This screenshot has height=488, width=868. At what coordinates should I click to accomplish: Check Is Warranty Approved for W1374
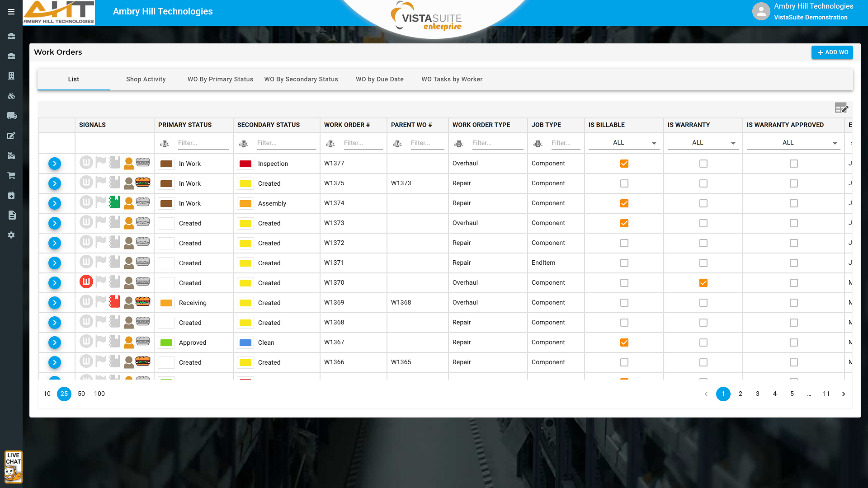[x=793, y=203]
